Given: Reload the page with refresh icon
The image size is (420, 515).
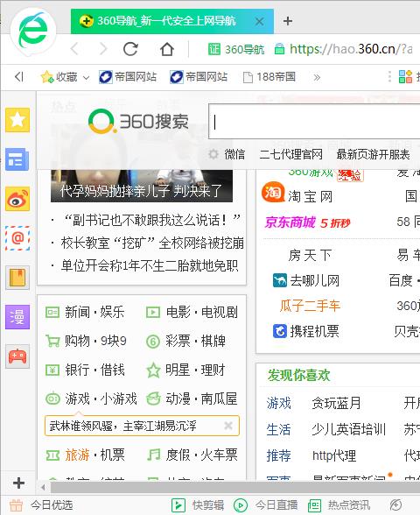Looking at the screenshot, I should pos(130,49).
